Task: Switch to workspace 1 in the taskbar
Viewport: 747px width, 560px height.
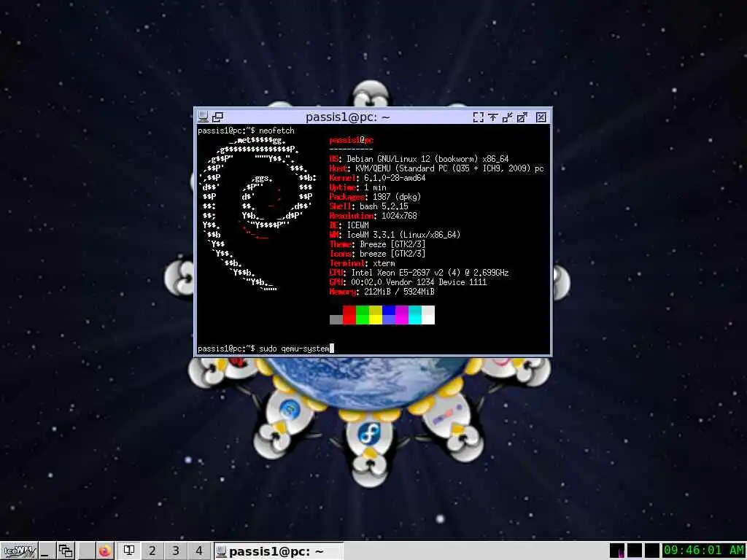Action: (x=128, y=551)
